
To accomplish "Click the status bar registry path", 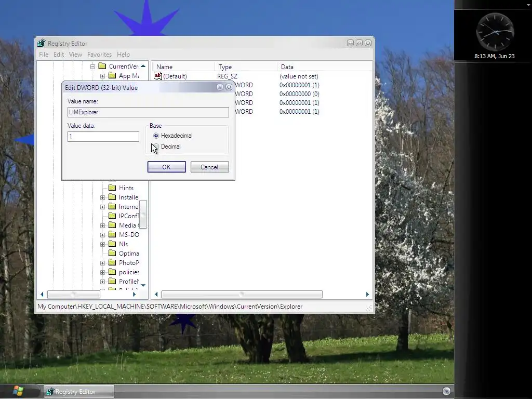I will tap(170, 307).
